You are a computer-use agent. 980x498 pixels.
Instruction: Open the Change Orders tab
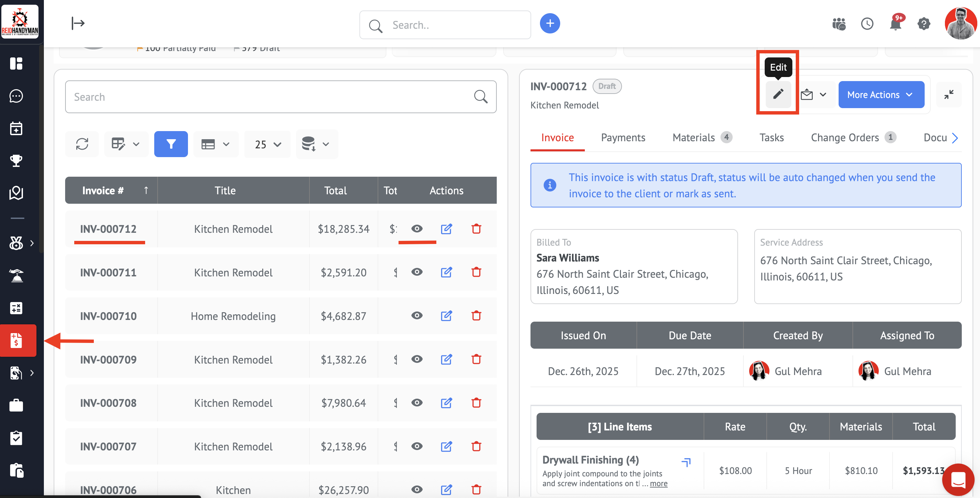[x=845, y=138]
